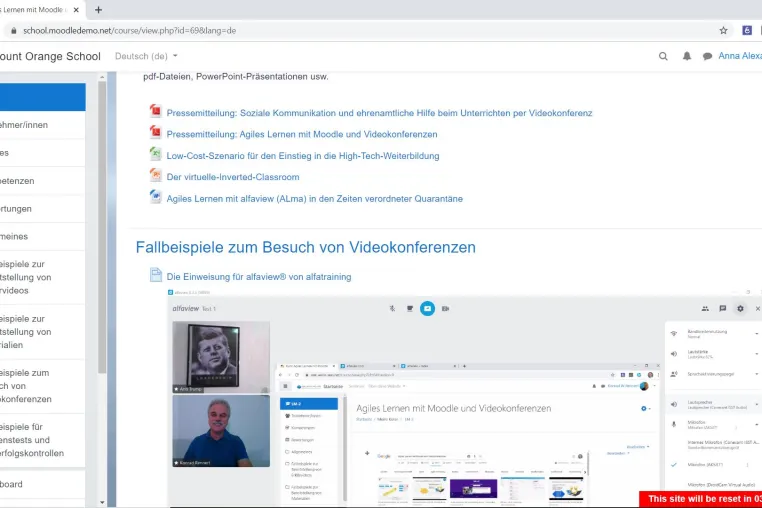Open sidebar section ending in 'Lernvideos'
Viewport: 762px width, 508px height.
[x=43, y=277]
